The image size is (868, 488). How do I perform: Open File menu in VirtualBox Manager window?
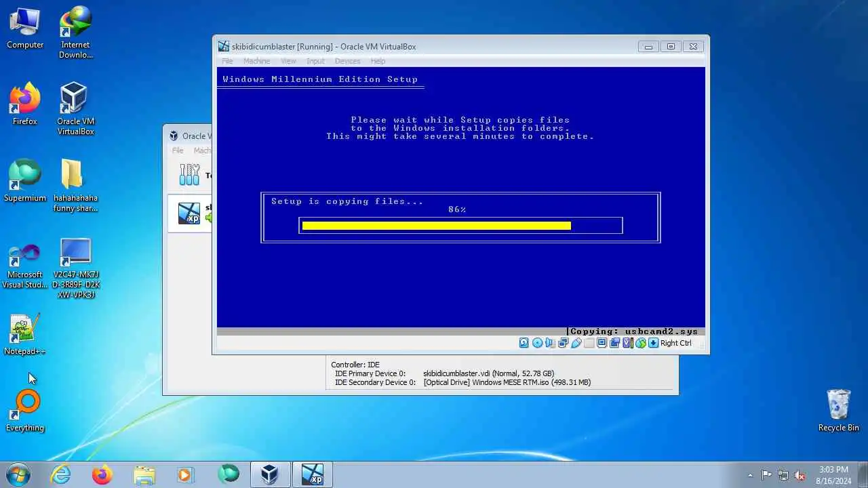pyautogui.click(x=178, y=150)
